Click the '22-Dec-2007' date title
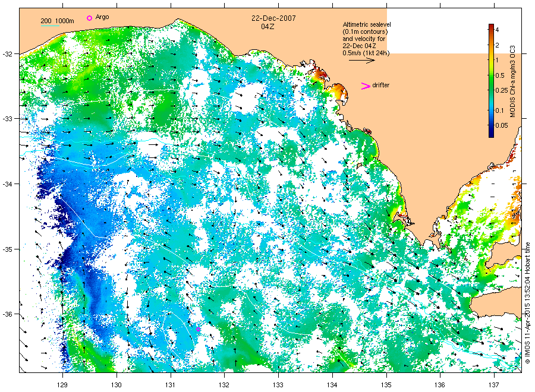 click(x=273, y=18)
